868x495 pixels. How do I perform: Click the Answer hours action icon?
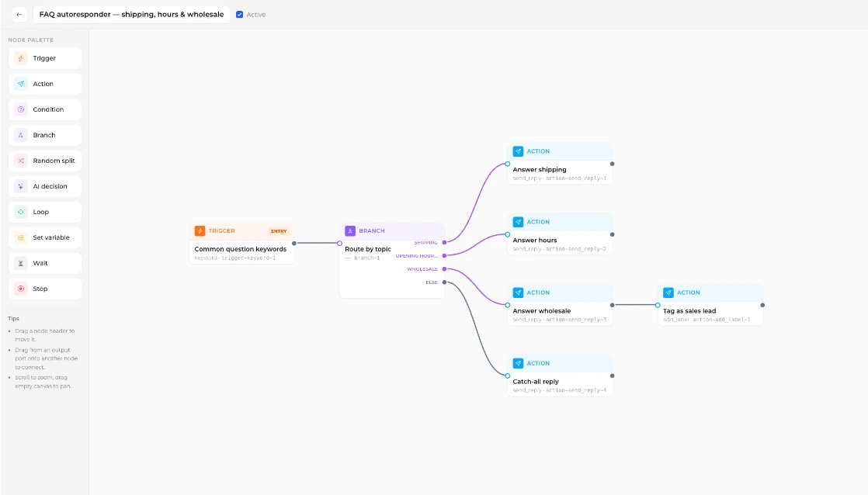[518, 222]
